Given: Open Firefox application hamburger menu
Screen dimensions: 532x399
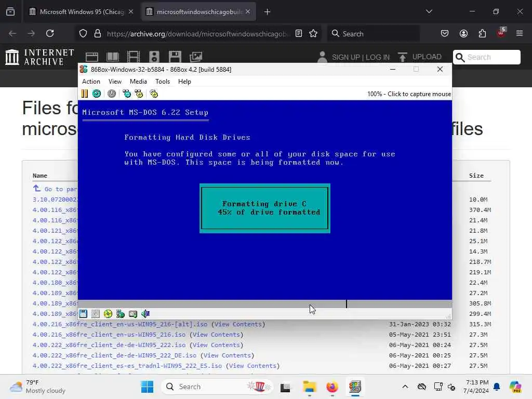Looking at the screenshot, I should [x=520, y=33].
